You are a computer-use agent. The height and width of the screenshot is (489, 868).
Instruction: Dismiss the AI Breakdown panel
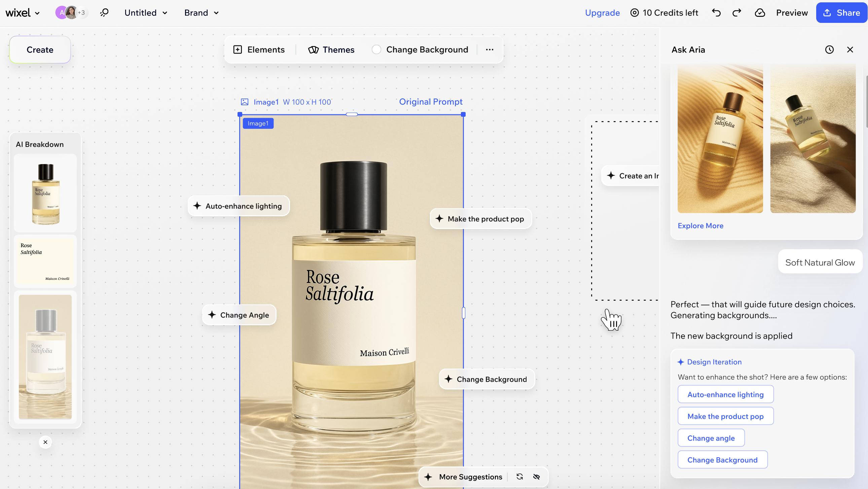pos(45,442)
